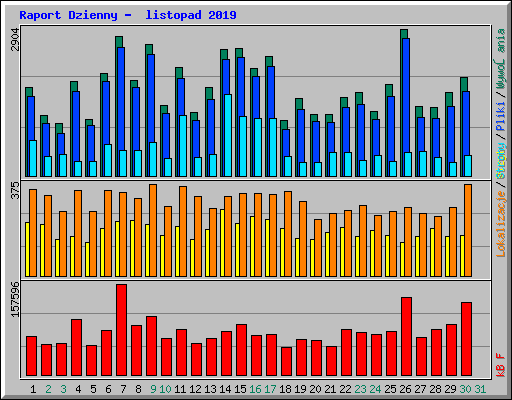Image resolution: width=512 pixels, height=400 pixels.
Task: Click the bottom chart scale value 157596
Action: 15,299
